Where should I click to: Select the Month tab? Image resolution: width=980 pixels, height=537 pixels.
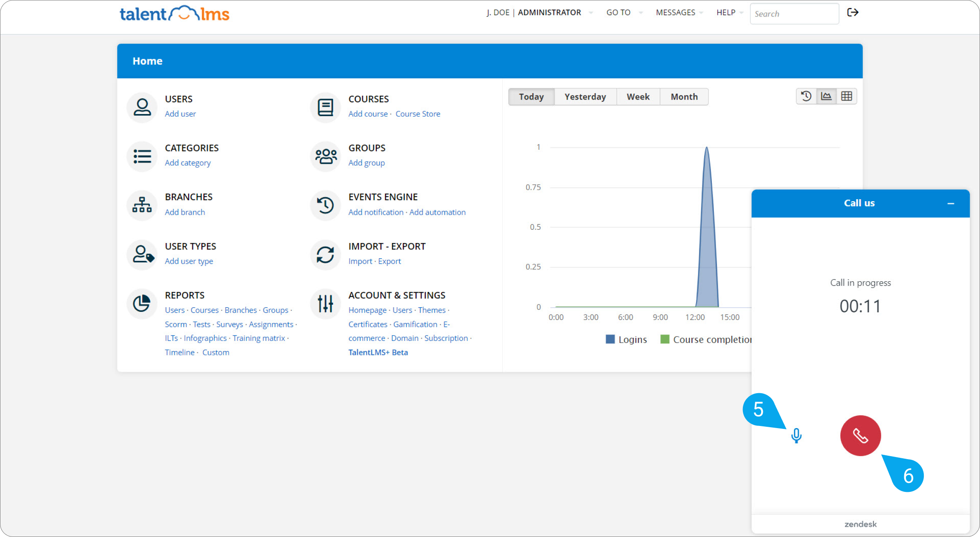tap(684, 97)
